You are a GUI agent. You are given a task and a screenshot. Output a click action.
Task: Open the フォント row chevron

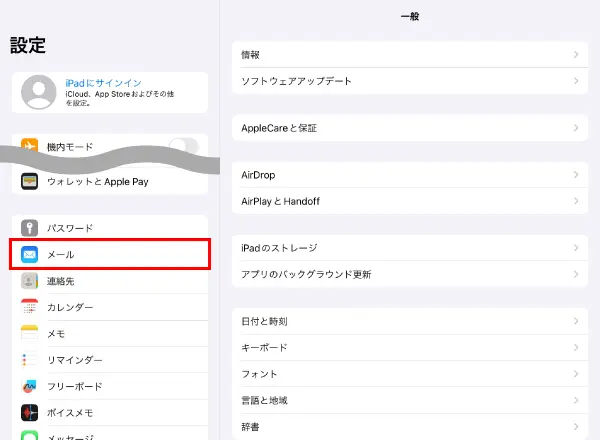[576, 374]
